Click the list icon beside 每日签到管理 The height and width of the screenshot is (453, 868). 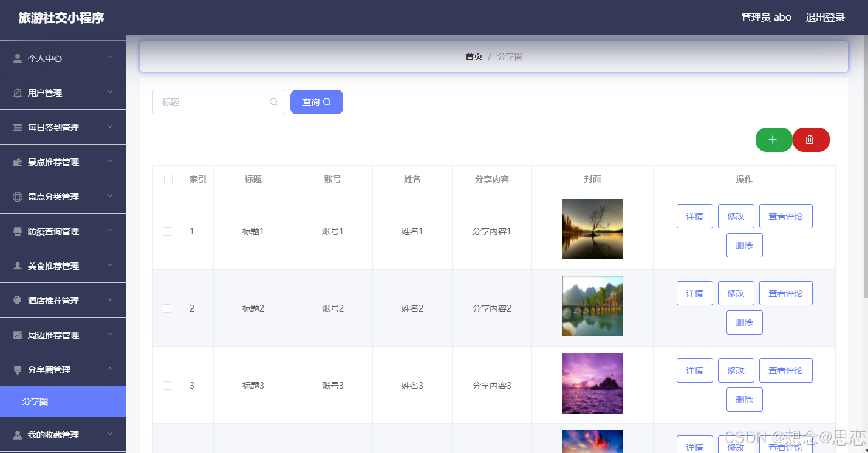click(18, 128)
